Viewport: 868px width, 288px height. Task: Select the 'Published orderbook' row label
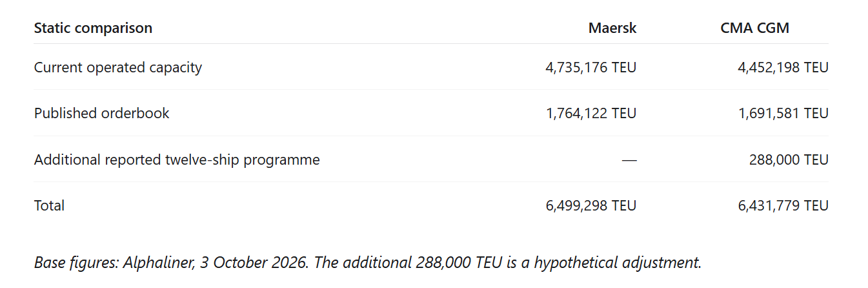coord(102,113)
